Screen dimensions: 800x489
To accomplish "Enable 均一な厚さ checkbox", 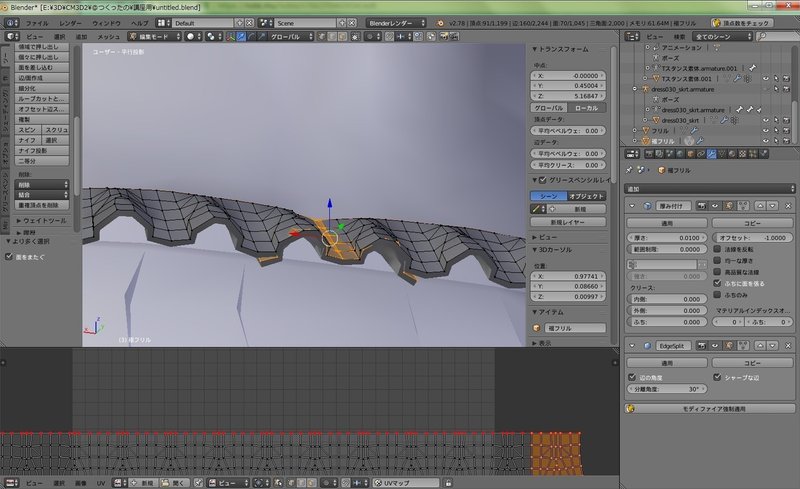I will (x=717, y=260).
